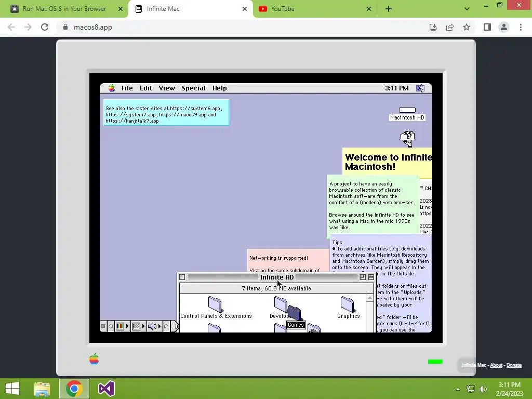Screen dimensions: 532x399
Task: Open the Chrome three-dot menu
Action: (521, 27)
